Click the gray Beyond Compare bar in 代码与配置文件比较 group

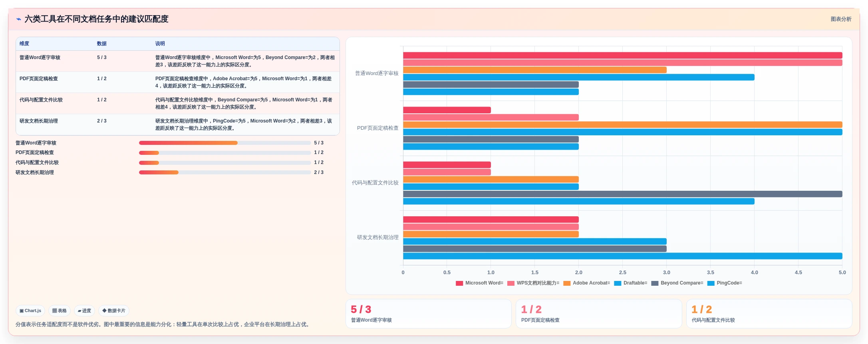(x=622, y=194)
